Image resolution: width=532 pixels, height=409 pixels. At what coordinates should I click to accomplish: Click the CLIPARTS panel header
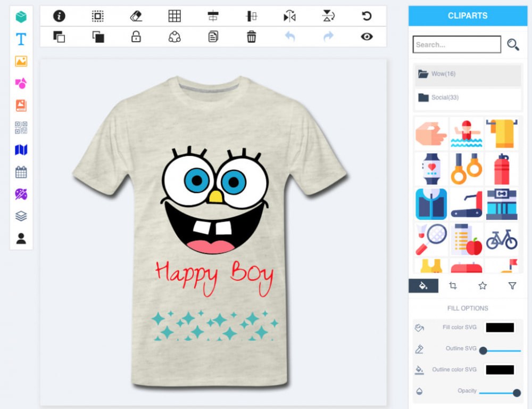point(468,15)
